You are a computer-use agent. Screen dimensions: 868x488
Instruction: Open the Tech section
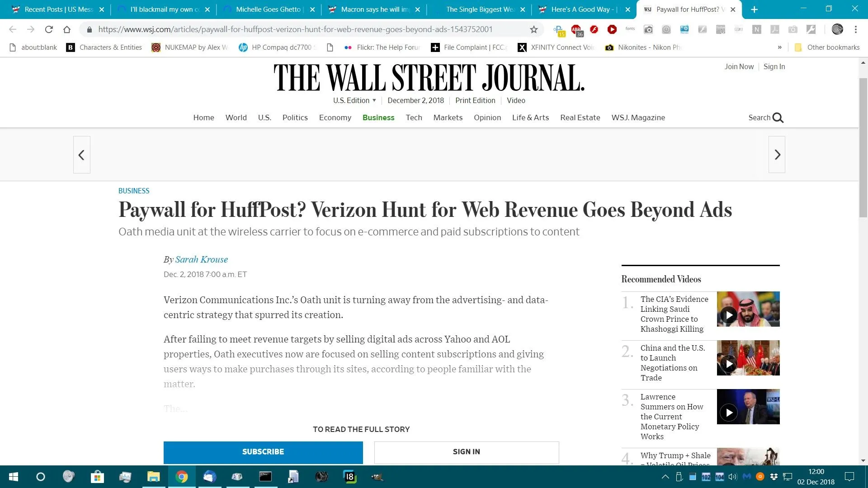pyautogui.click(x=414, y=117)
